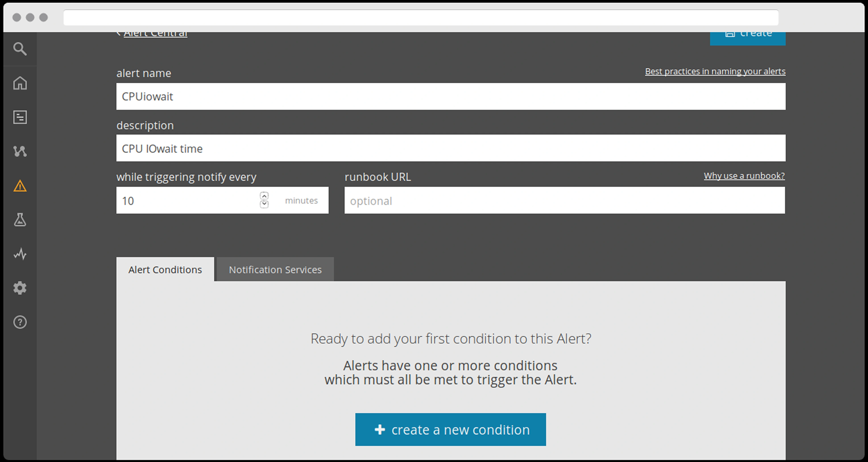Increase notify interval with up arrow

pyautogui.click(x=264, y=196)
